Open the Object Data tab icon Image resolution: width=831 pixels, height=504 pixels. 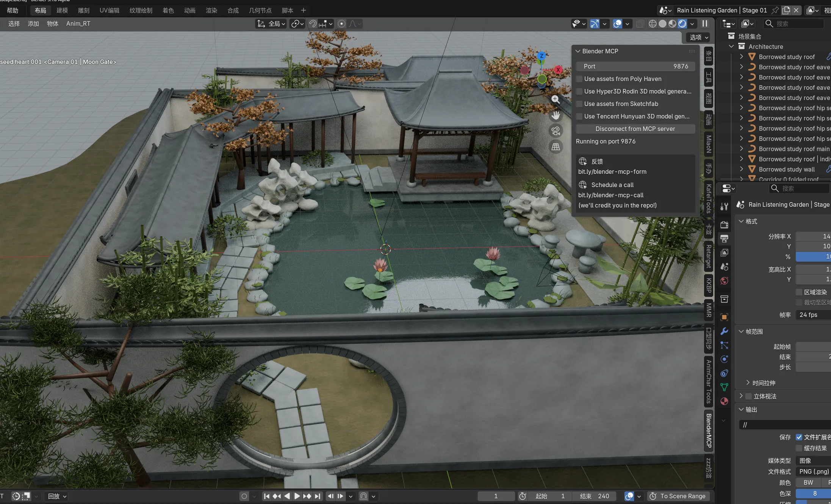(724, 387)
